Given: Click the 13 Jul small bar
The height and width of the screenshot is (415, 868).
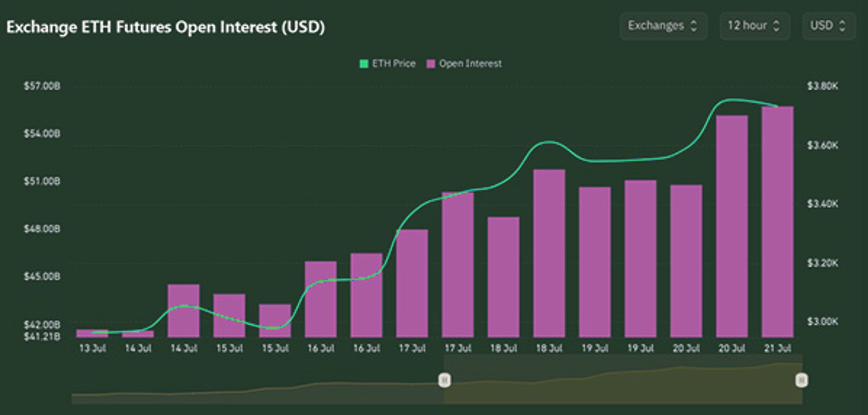Looking at the screenshot, I should (92, 333).
